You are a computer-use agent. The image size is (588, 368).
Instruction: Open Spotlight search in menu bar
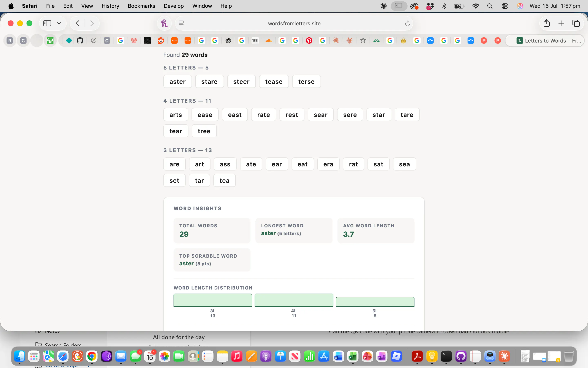pyautogui.click(x=490, y=6)
